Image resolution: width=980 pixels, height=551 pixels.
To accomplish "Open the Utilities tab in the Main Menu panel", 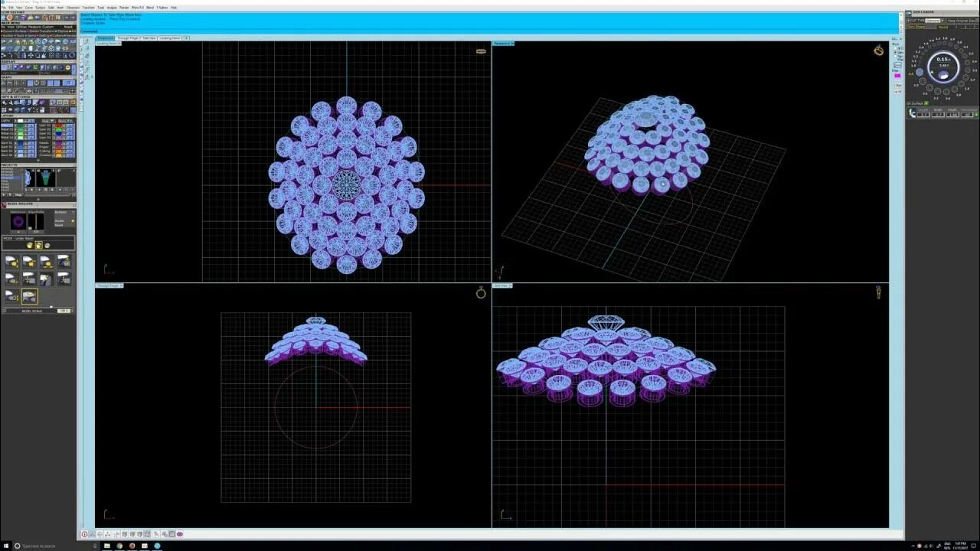I will pyautogui.click(x=21, y=27).
